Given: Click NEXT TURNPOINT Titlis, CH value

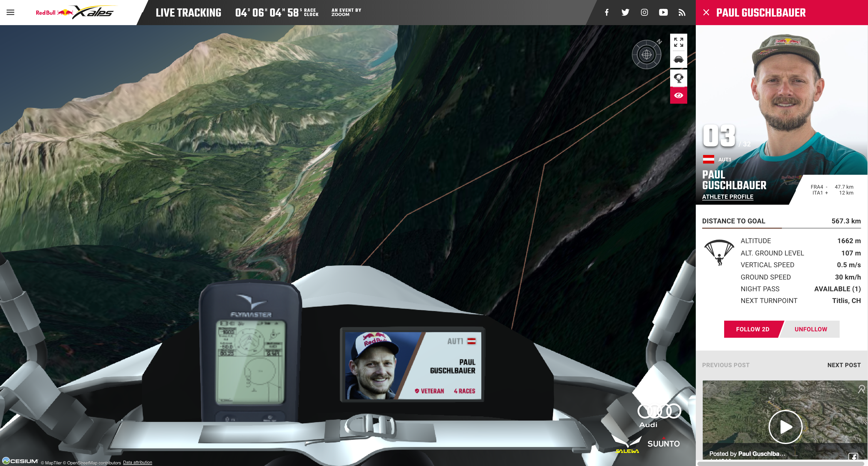Looking at the screenshot, I should point(846,301).
